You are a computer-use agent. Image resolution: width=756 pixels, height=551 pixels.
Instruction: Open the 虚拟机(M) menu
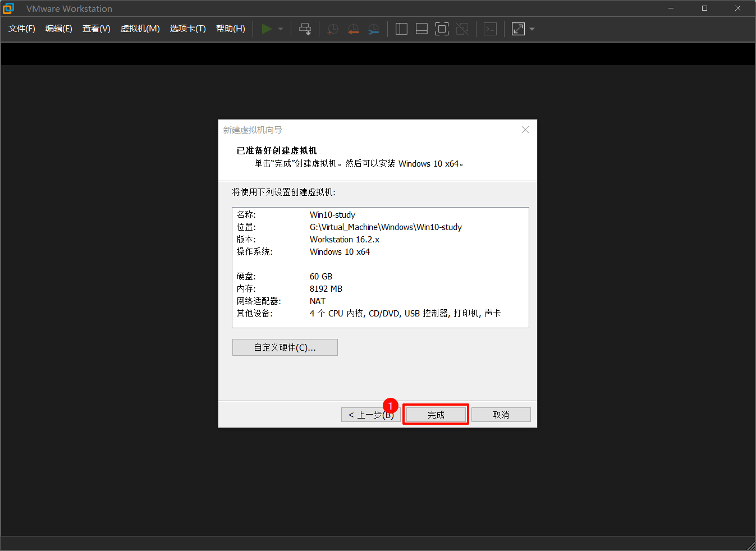(x=140, y=29)
